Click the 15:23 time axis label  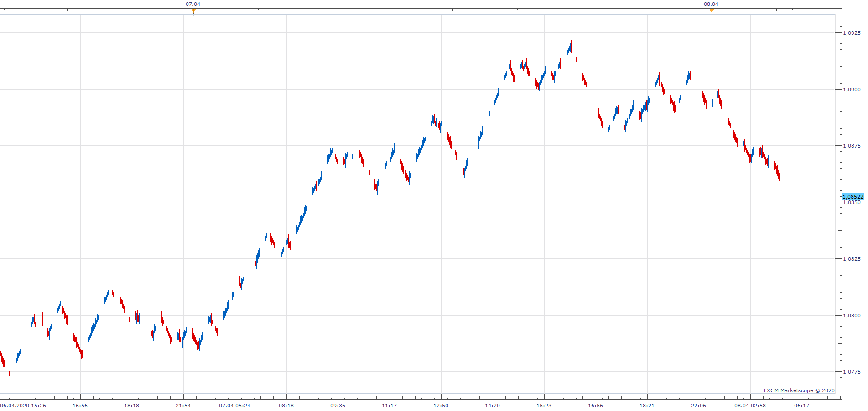pos(544,406)
